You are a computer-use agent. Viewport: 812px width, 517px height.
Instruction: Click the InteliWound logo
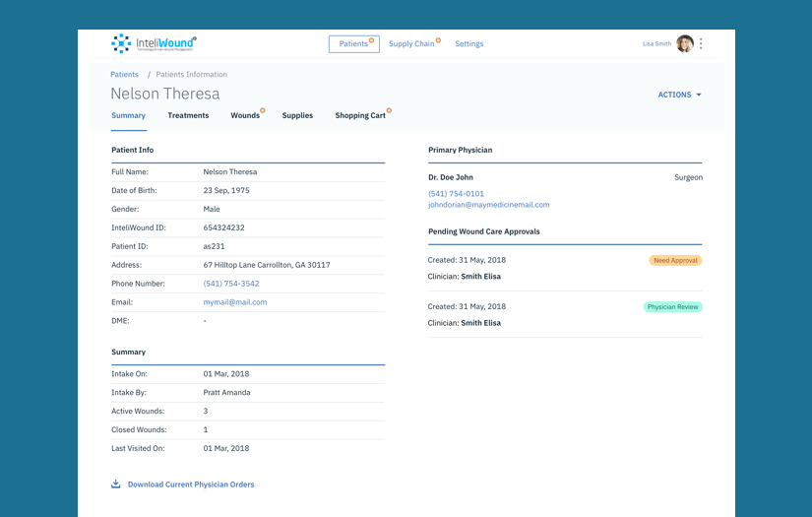154,43
